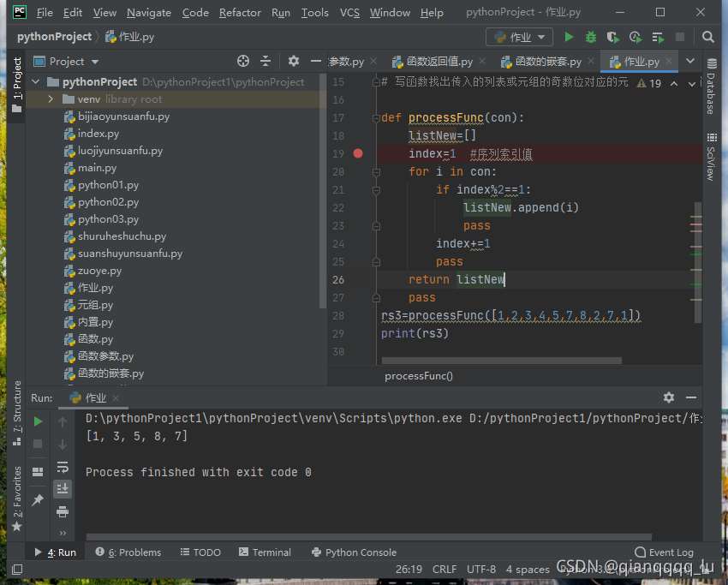Click the editor's horizontal scrollbar

tap(501, 361)
